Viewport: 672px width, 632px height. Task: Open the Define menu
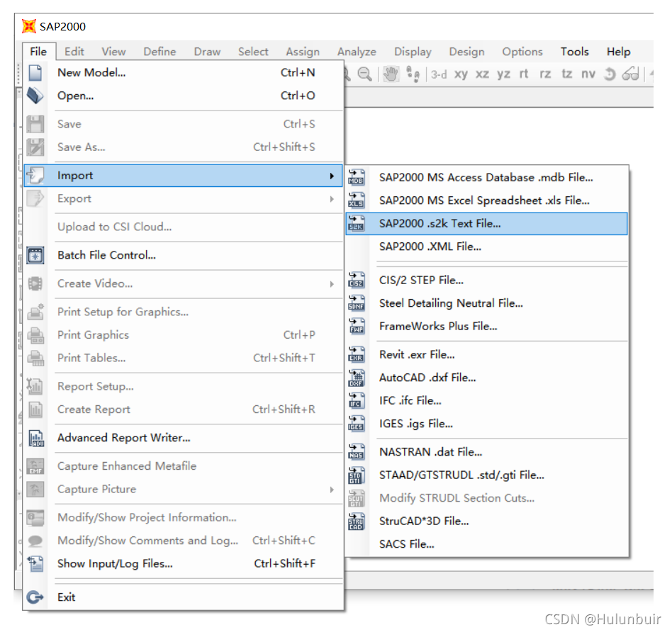[x=159, y=51]
